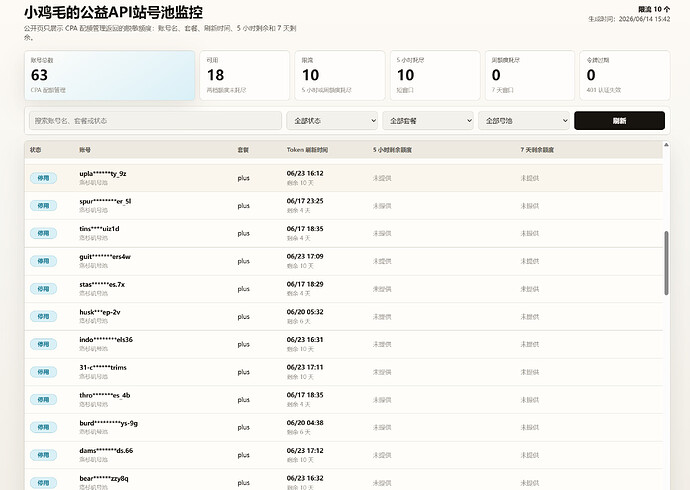The width and height of the screenshot is (690, 490).
Task: Select account name tins****uiz1d
Action: pos(99,229)
